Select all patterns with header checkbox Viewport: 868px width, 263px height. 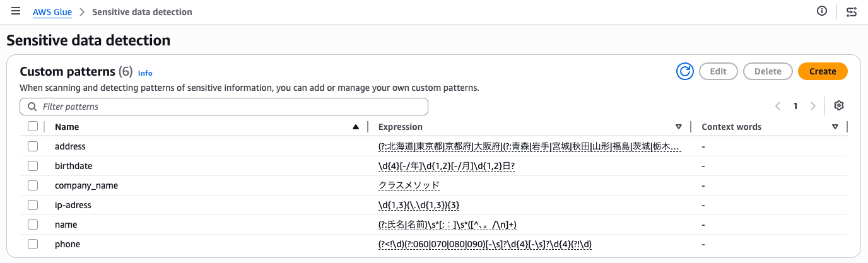pos(33,127)
